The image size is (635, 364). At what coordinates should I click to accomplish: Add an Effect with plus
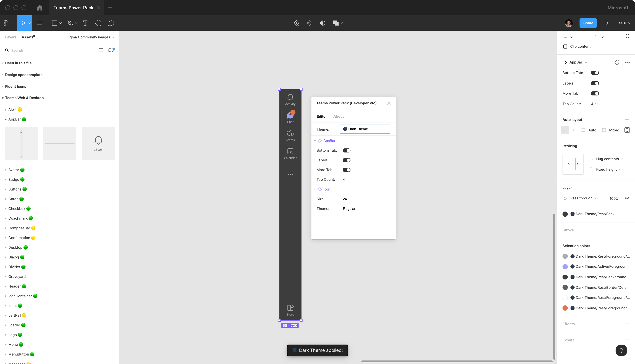click(627, 324)
